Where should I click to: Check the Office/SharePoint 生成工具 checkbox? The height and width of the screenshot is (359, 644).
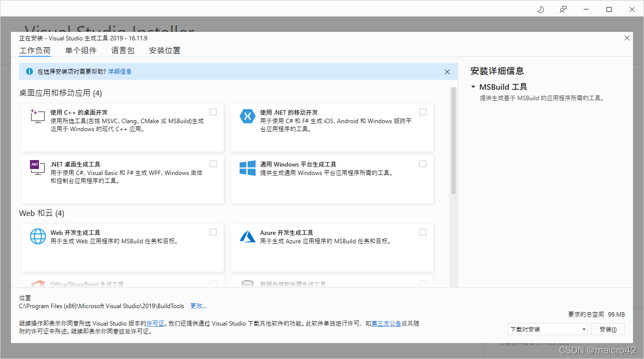(213, 284)
